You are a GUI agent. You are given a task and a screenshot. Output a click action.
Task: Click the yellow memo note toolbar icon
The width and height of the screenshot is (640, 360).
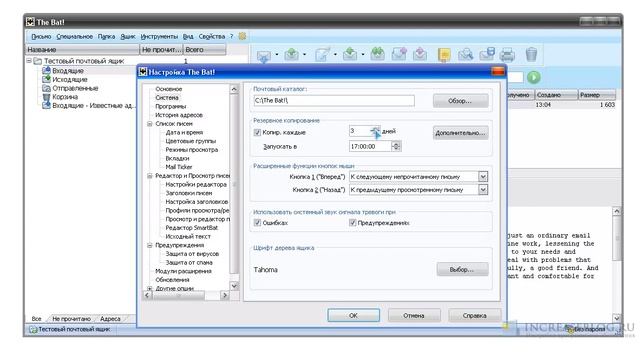click(444, 54)
